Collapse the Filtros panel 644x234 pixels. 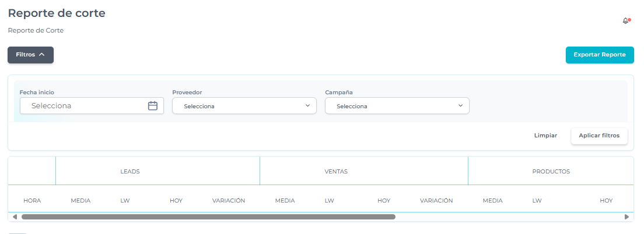click(x=30, y=55)
